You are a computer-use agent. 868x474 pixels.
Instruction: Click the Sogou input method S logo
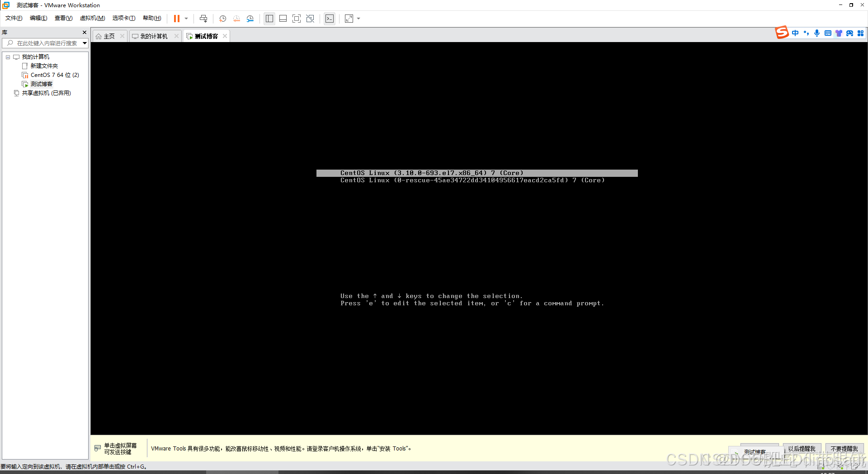pyautogui.click(x=782, y=33)
